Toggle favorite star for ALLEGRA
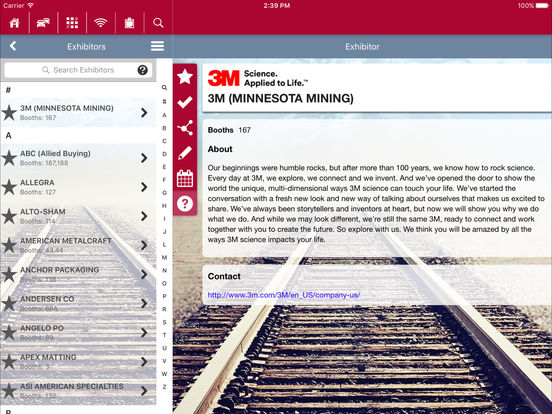 click(9, 187)
